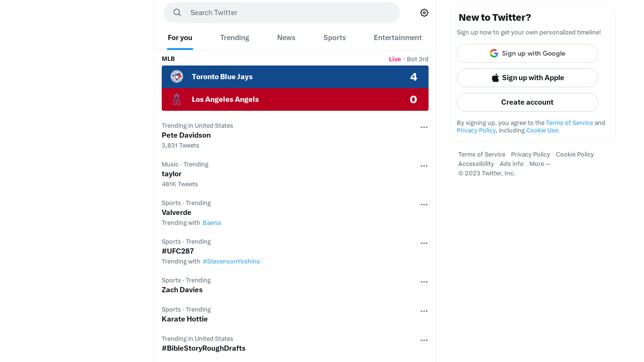The width and height of the screenshot is (644, 362).
Task: Click Sign up with Google button
Action: coord(528,53)
